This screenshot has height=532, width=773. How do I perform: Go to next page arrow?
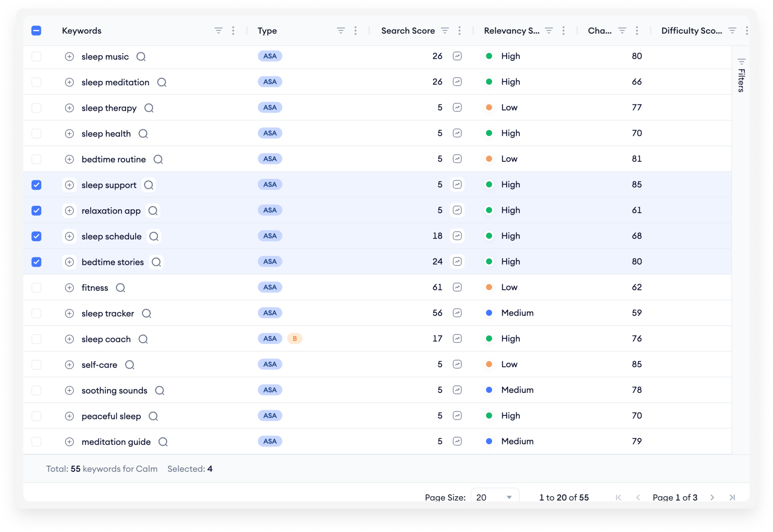click(x=712, y=497)
